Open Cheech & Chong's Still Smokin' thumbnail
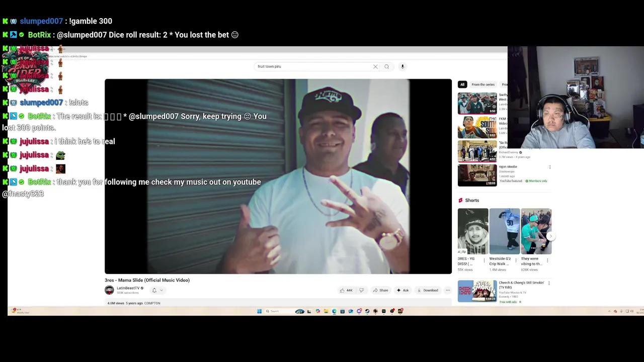This screenshot has height=362, width=644. tap(477, 291)
